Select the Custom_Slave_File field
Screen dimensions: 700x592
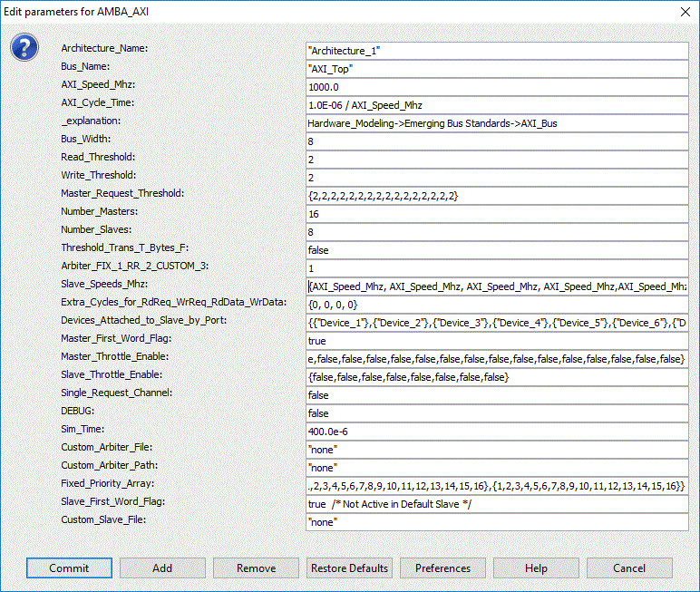497,522
